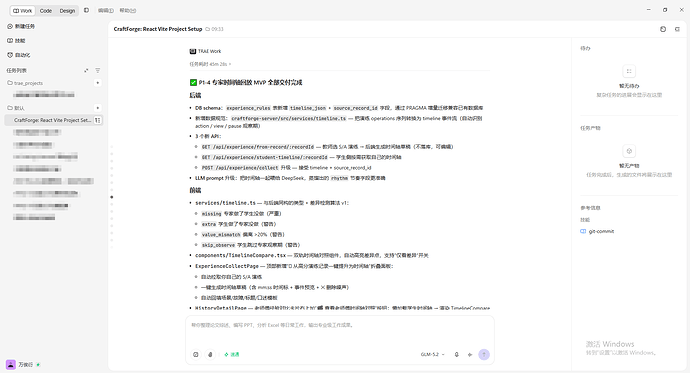This screenshot has height=373, width=690.
Task: Click the 暂无产物 empty artifacts icon
Action: [x=629, y=151]
